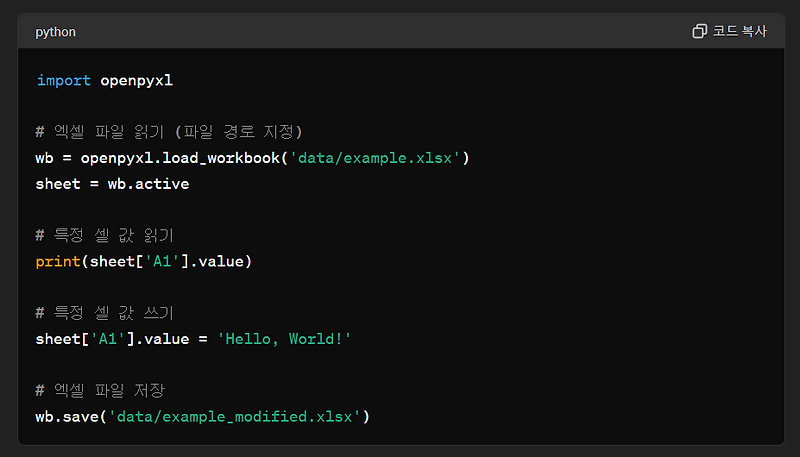Click the comment 엑셀 파일 읽기 (파일 경로 지정)
Viewport: 800px width, 457px height.
point(169,132)
